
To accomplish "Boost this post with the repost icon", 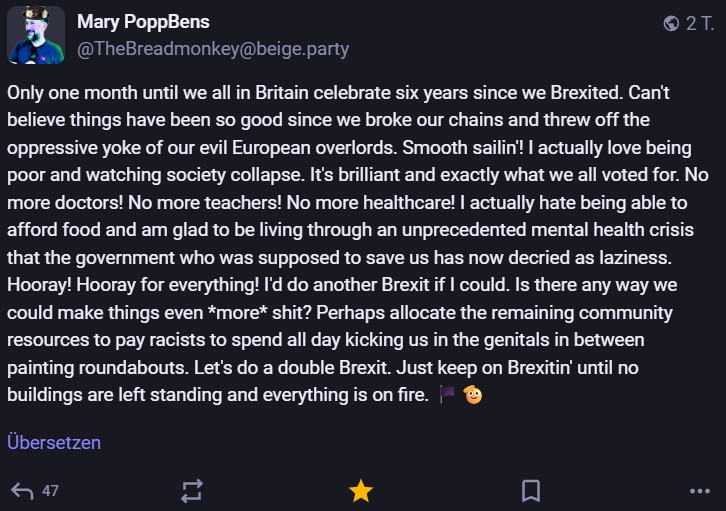I will (x=191, y=490).
